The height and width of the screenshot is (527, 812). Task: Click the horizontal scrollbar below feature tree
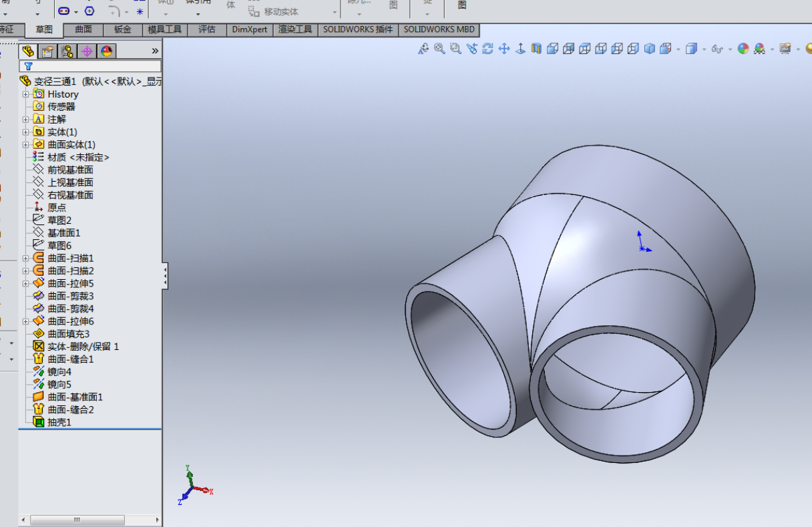point(77,519)
